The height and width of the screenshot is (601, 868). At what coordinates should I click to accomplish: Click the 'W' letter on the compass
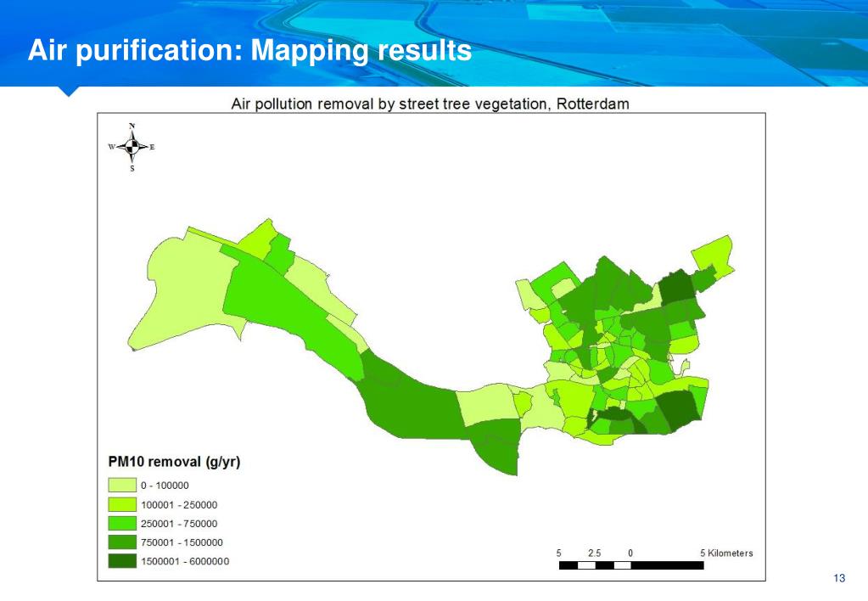(111, 147)
